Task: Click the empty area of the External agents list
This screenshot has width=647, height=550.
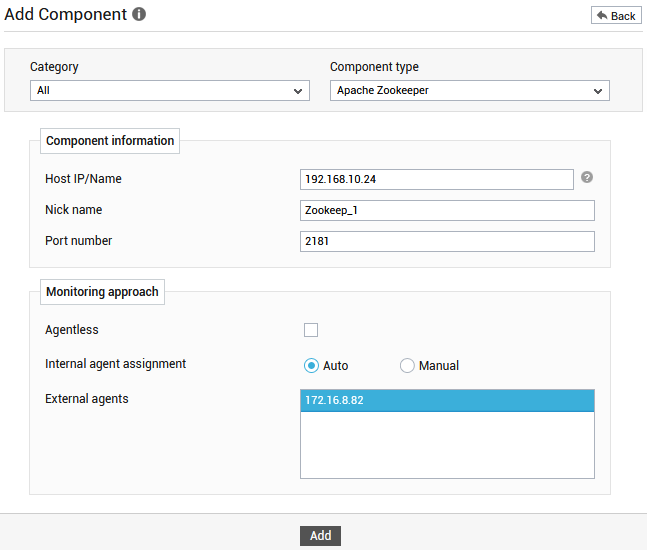Action: (x=447, y=445)
